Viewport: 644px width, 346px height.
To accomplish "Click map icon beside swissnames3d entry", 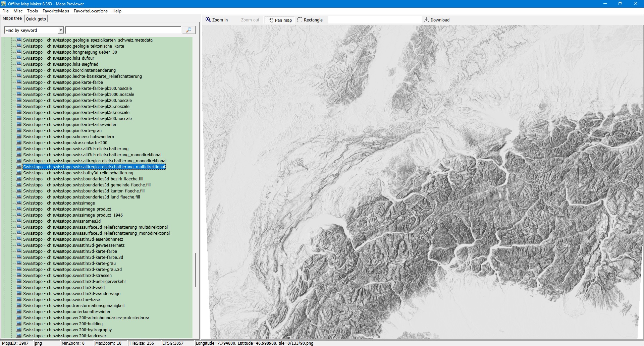I will click(x=19, y=221).
